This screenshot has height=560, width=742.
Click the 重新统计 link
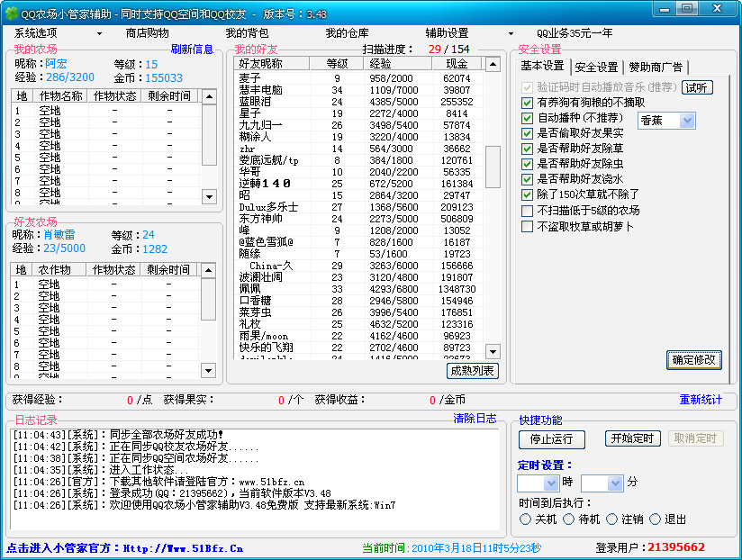pyautogui.click(x=701, y=400)
